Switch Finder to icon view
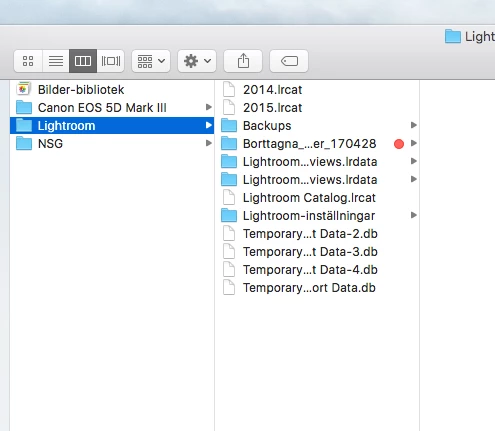This screenshot has width=495, height=431. (28, 61)
